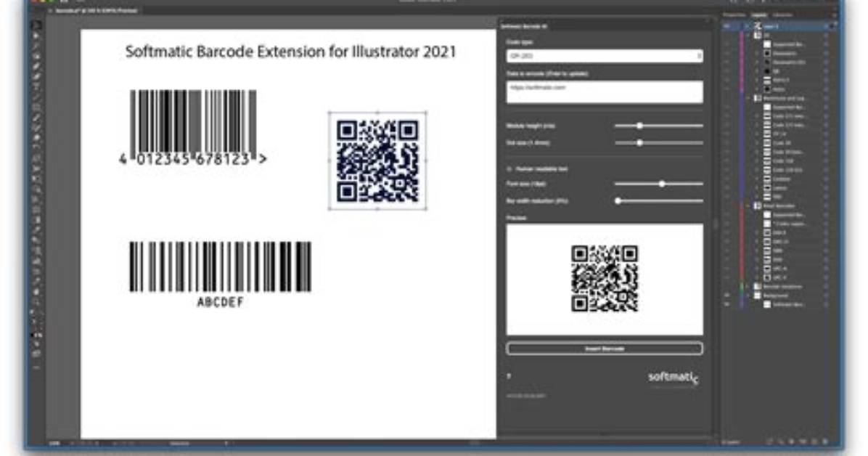Select the EAN barcode 4 012345 678123
Image resolution: width=868 pixels, height=456 pixels.
pyautogui.click(x=192, y=128)
